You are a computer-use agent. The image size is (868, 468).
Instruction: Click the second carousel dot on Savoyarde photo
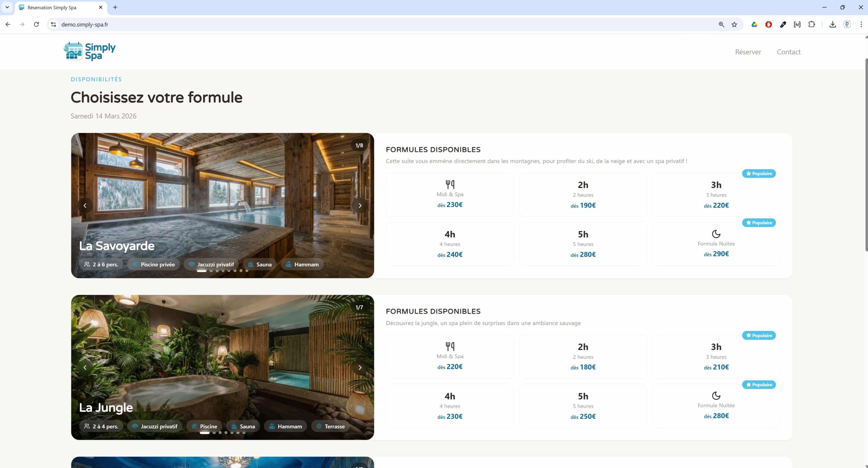tap(211, 271)
